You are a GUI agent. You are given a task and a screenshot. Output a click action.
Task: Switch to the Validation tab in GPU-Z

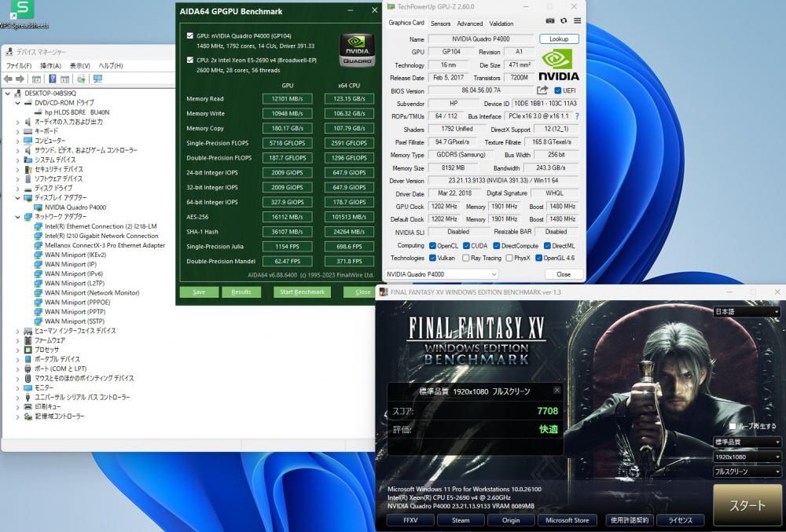click(501, 24)
